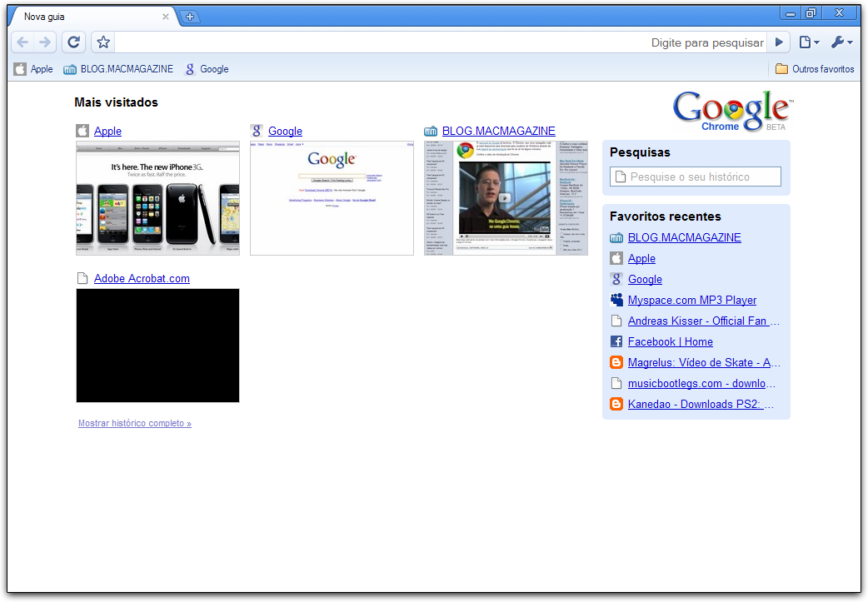Open the Adobe Acrobat.com link
Viewport: 868px width, 602px height.
pyautogui.click(x=142, y=278)
